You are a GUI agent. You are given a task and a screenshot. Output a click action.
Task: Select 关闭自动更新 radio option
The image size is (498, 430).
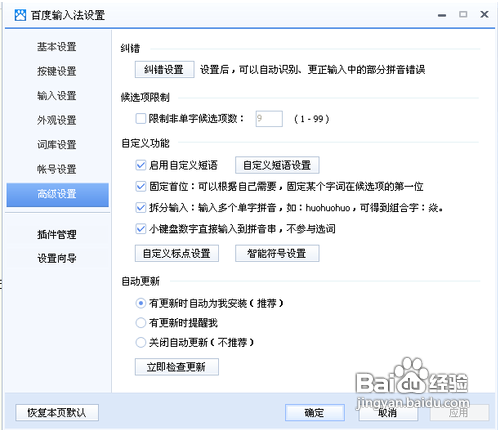click(x=141, y=342)
